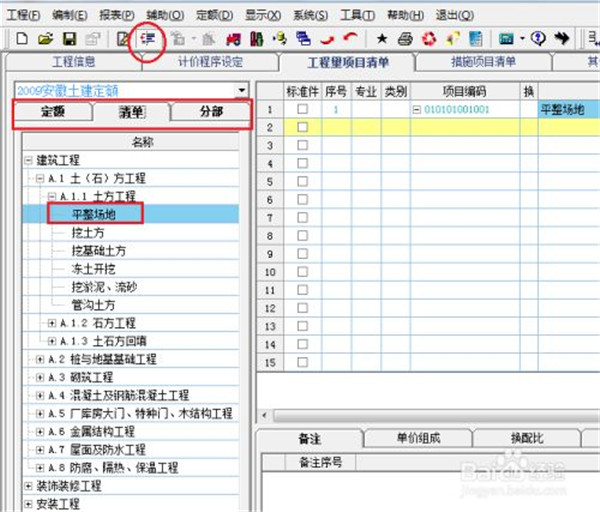Click the 平整场地 cell in row 1
The image size is (600, 512).
point(569,110)
